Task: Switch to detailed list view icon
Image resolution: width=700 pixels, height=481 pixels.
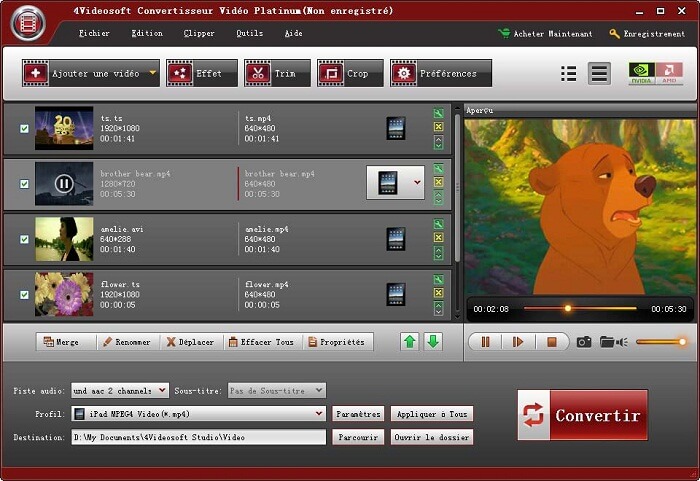Action: coord(599,73)
